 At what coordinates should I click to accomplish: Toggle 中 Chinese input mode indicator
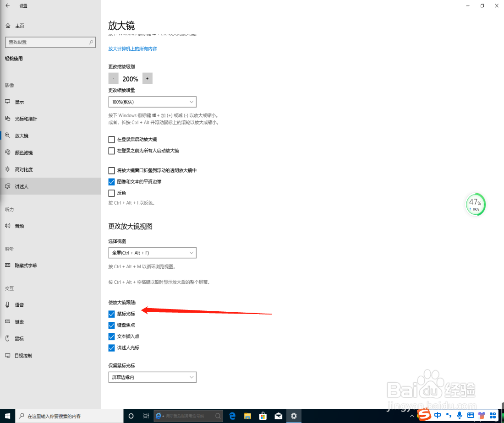point(438,415)
